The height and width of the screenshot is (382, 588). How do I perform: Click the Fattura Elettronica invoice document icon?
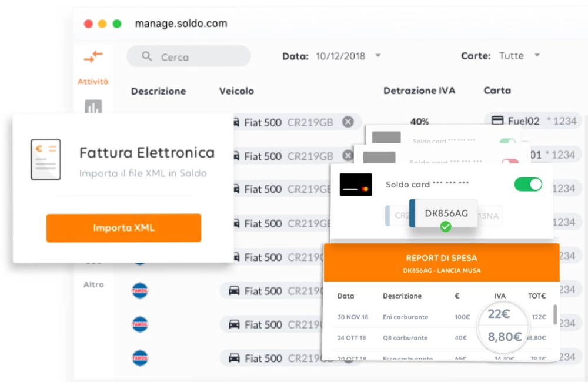click(46, 159)
